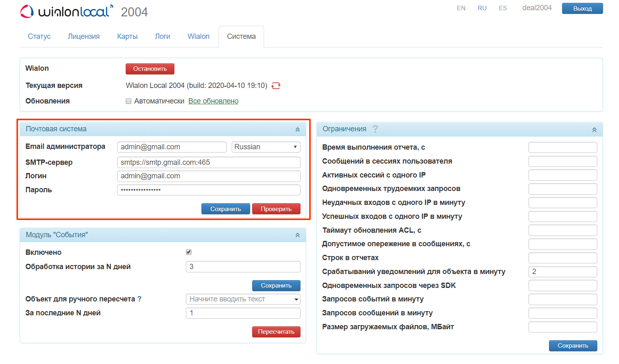Enable the Автоматически updates checkbox
619x364 pixels.
tap(128, 101)
